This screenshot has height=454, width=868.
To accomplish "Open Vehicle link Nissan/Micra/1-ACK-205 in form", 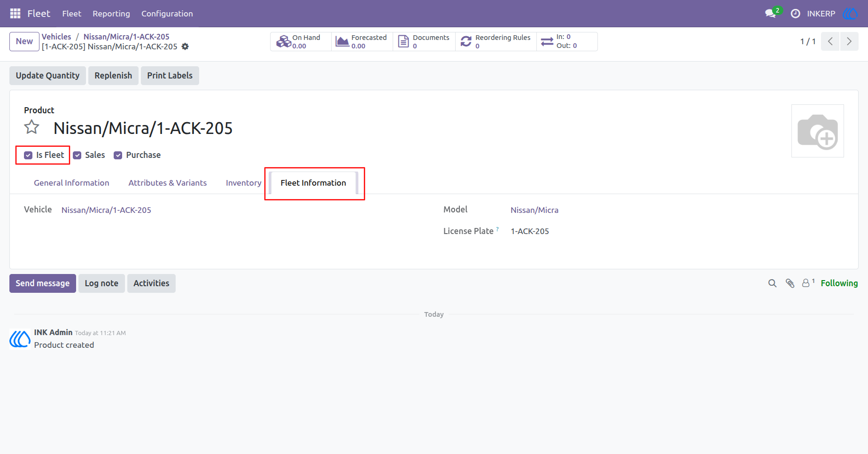I will (106, 210).
